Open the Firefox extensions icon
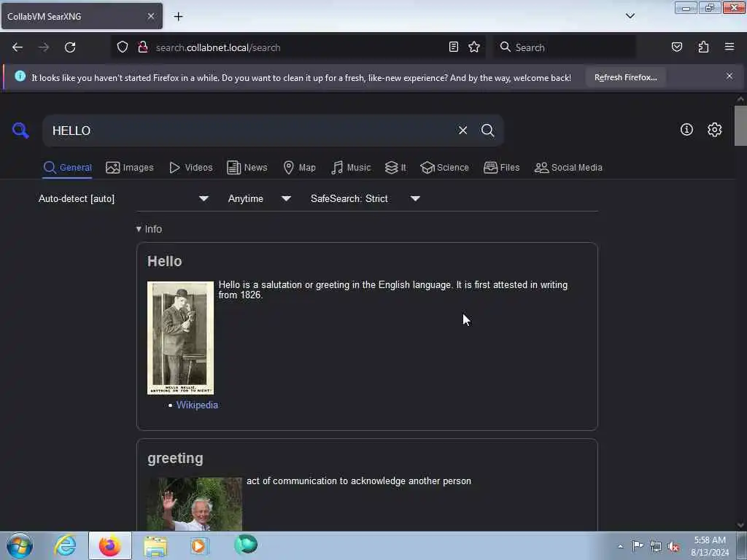The height and width of the screenshot is (560, 747). (x=704, y=47)
